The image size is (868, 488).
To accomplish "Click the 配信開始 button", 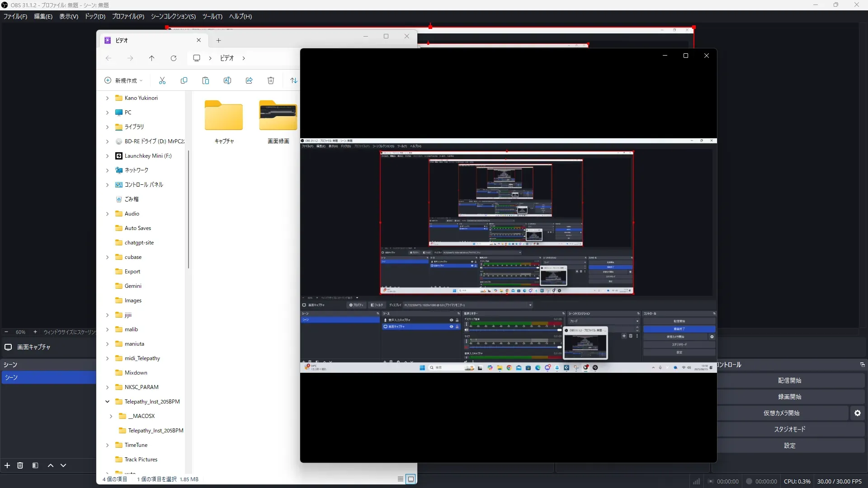I will (x=789, y=380).
